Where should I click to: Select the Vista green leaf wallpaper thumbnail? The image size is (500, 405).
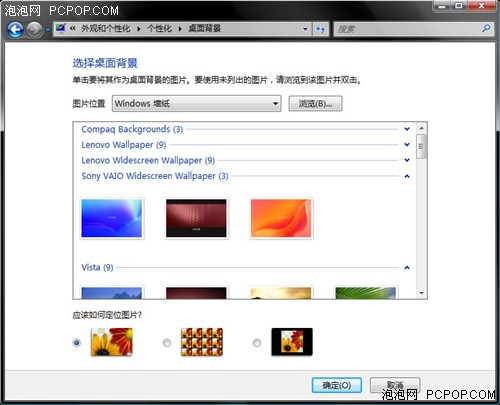366,292
